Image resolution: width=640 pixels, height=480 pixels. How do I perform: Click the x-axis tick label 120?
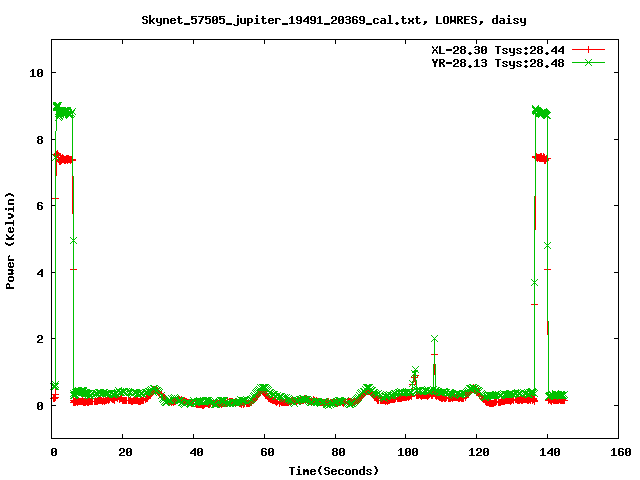pos(479,452)
